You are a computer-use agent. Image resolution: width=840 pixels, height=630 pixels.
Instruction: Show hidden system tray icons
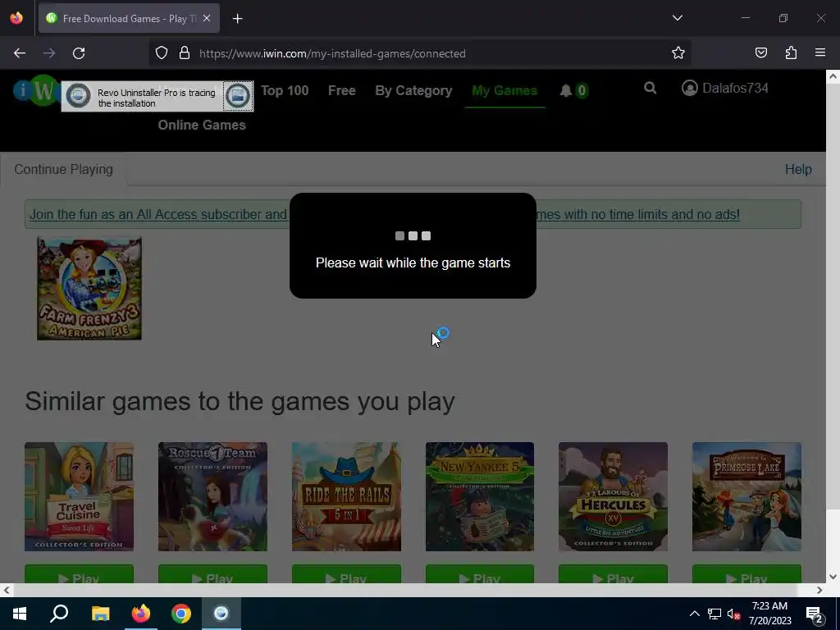tap(694, 614)
